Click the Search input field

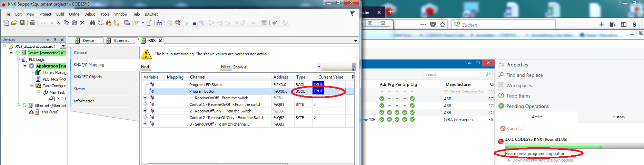click(x=454, y=74)
